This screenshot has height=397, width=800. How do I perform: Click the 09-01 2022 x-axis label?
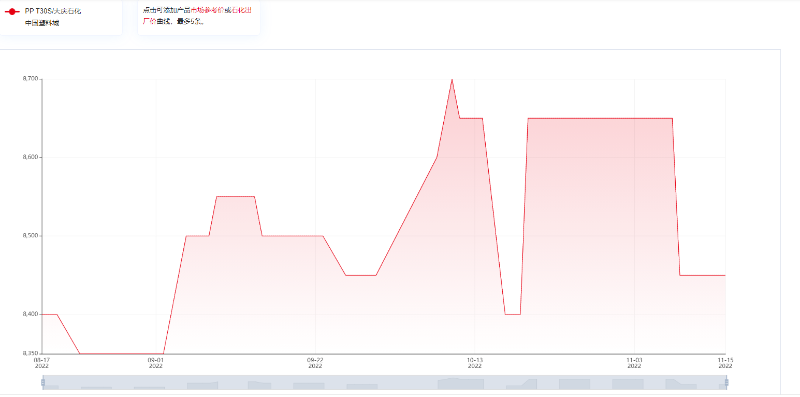click(156, 363)
